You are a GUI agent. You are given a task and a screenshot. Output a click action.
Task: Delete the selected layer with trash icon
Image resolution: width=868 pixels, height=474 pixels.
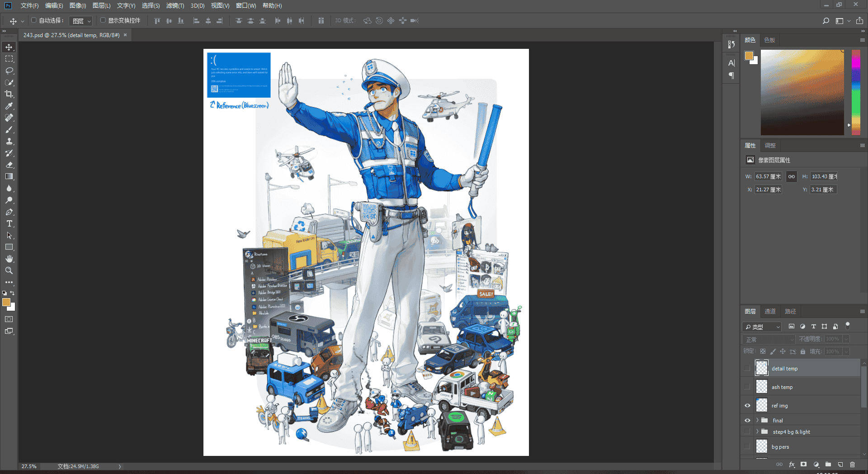tap(853, 465)
